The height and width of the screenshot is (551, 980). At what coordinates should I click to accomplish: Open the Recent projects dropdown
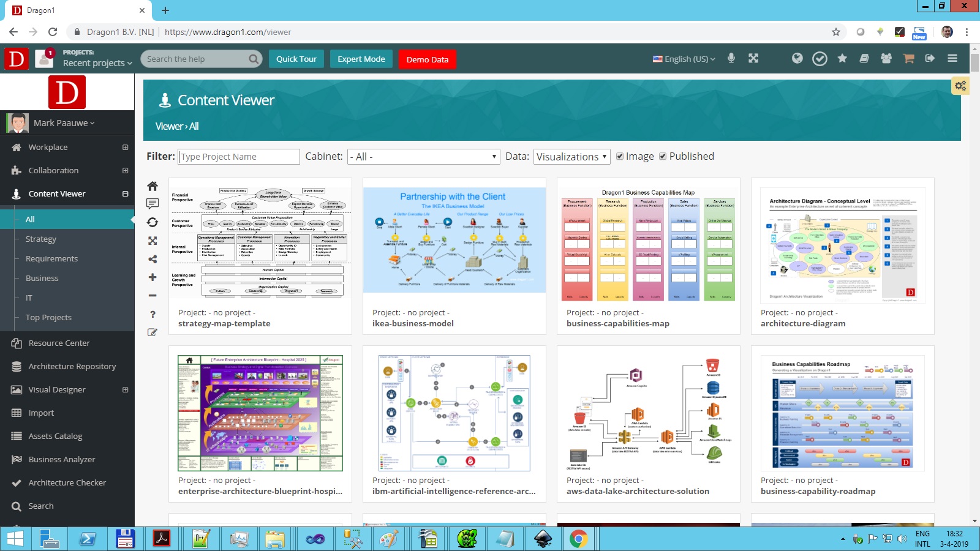[97, 63]
